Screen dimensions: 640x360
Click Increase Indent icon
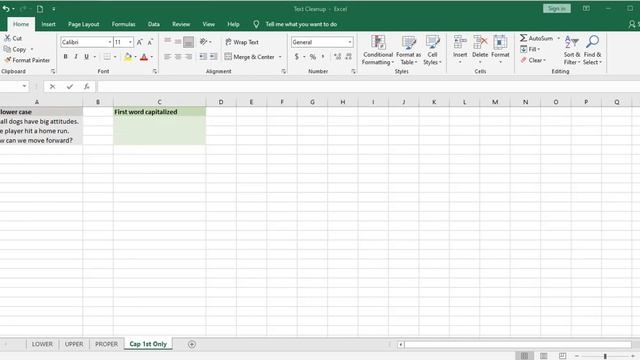click(213, 57)
